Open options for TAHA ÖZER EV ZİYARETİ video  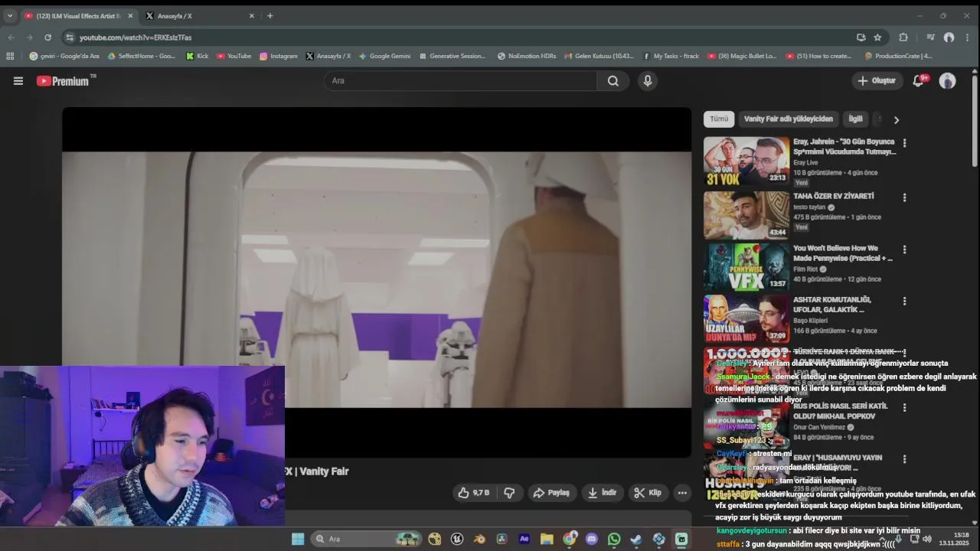tap(904, 197)
